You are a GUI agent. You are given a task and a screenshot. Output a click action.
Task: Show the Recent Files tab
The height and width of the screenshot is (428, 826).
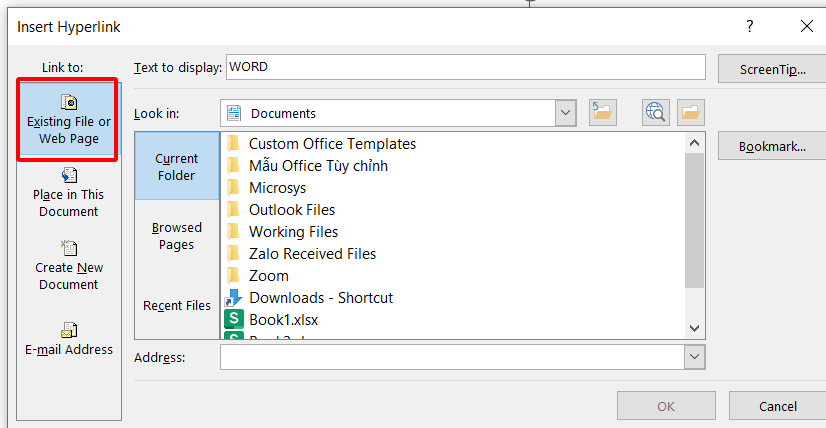(x=177, y=305)
